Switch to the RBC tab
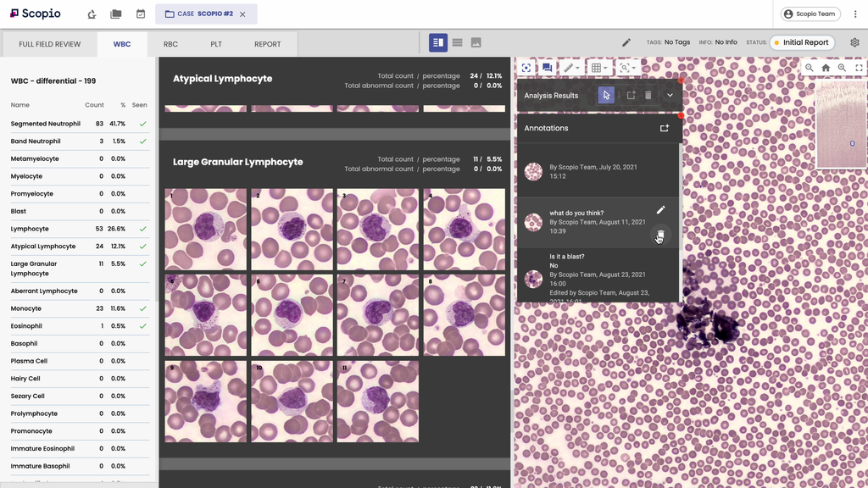Screen dimensions: 868x488 tap(170, 42)
